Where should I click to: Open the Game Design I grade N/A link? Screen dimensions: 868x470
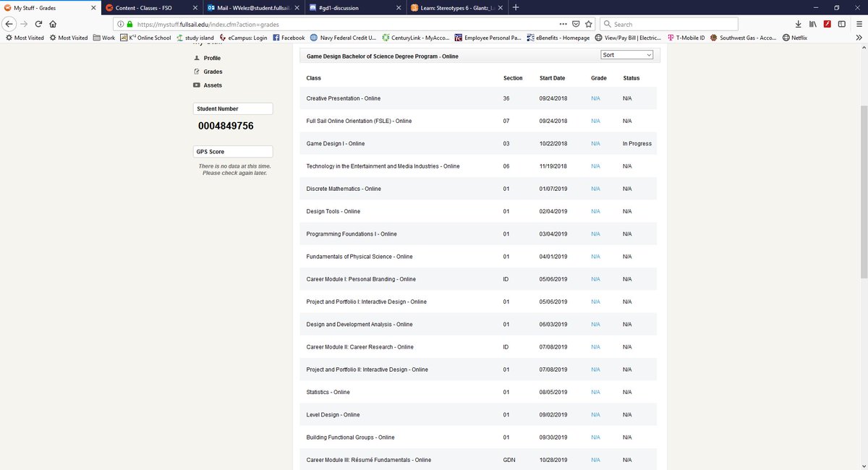point(595,143)
